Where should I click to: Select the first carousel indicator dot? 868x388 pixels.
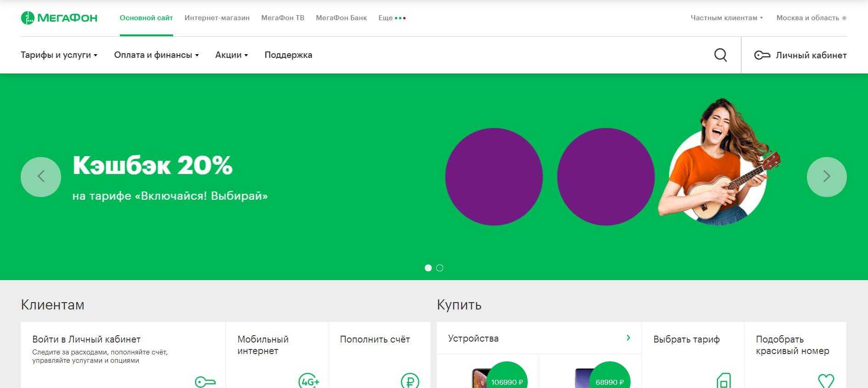click(428, 268)
